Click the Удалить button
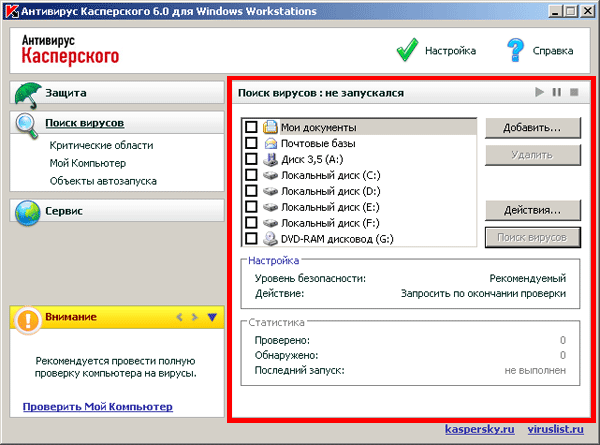The width and height of the screenshot is (600, 445). click(533, 155)
